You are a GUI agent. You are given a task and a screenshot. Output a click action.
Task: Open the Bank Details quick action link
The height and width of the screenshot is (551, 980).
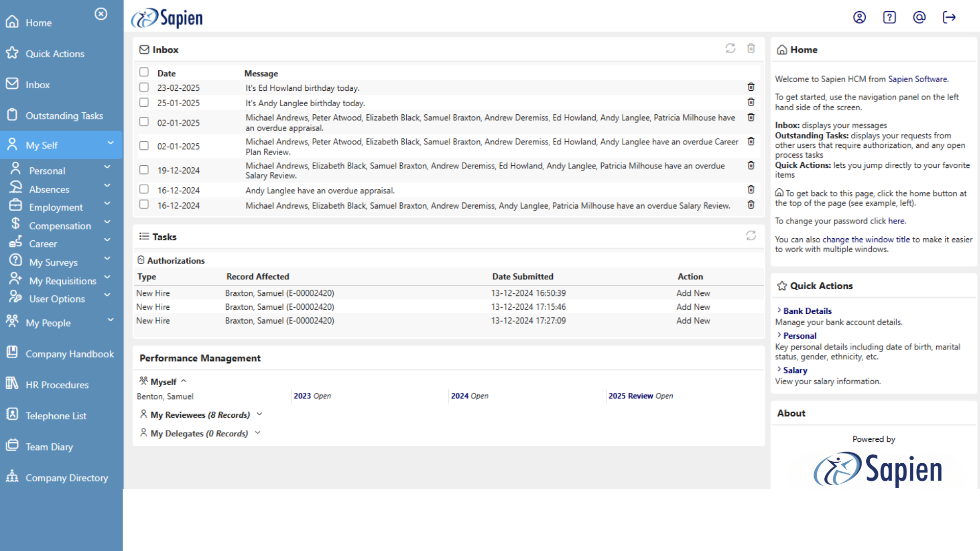pyautogui.click(x=807, y=311)
